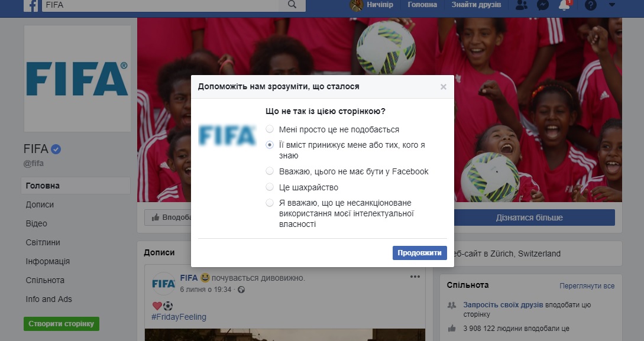Screen dimensions: 644x341
Task: Close the report dialog with X
Action: [x=443, y=87]
